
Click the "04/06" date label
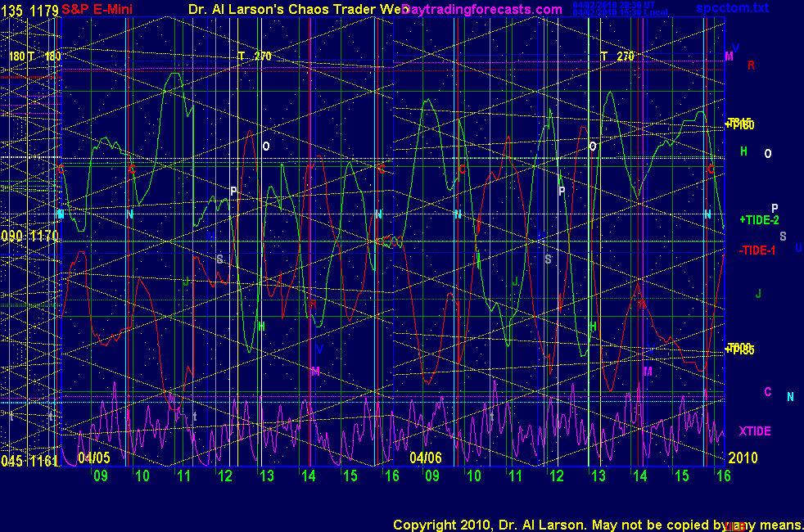point(426,458)
